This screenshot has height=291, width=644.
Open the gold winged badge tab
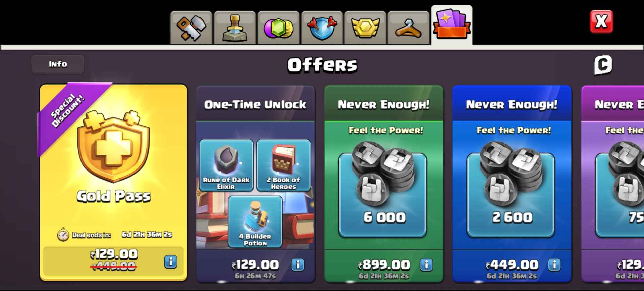365,28
